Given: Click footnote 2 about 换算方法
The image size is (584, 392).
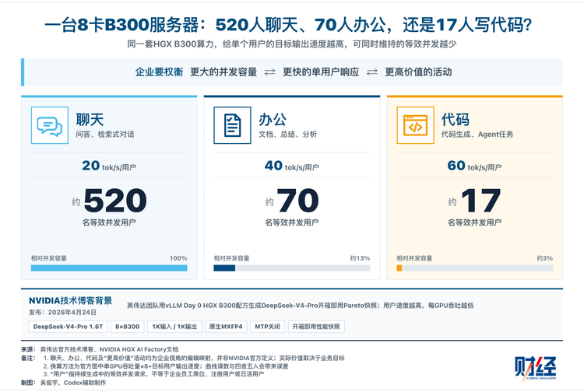Looking at the screenshot, I should (166, 366).
